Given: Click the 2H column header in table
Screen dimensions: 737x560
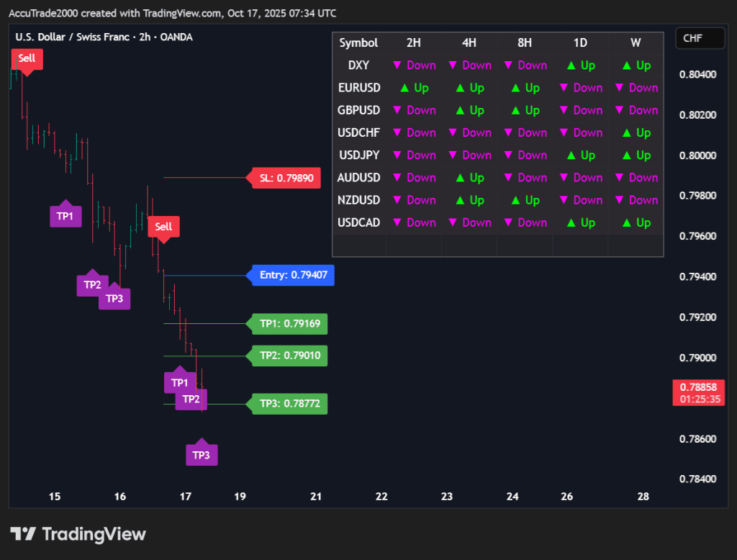Looking at the screenshot, I should pos(414,43).
